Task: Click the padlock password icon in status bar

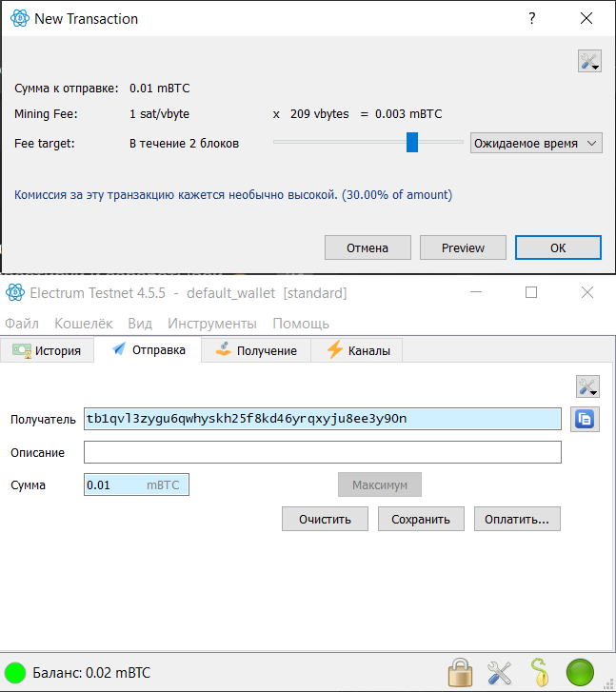Action: [460, 673]
